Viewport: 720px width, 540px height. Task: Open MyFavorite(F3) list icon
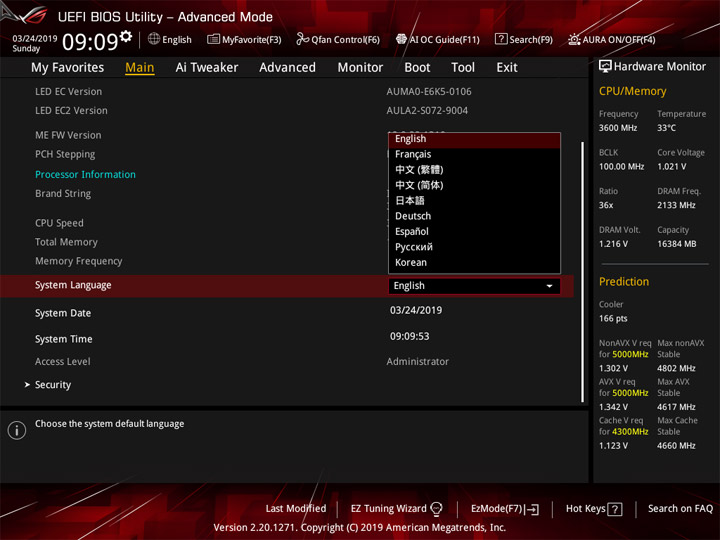pos(213,39)
